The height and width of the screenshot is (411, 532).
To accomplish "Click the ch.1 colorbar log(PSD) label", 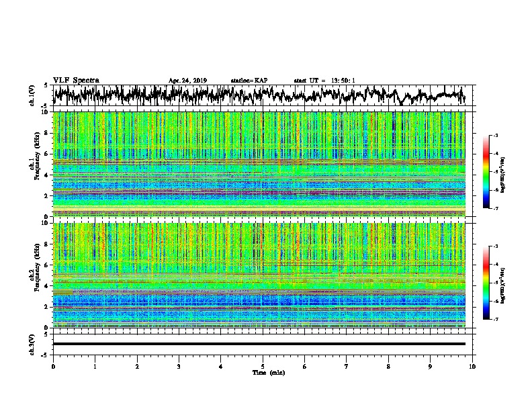I will tap(503, 175).
